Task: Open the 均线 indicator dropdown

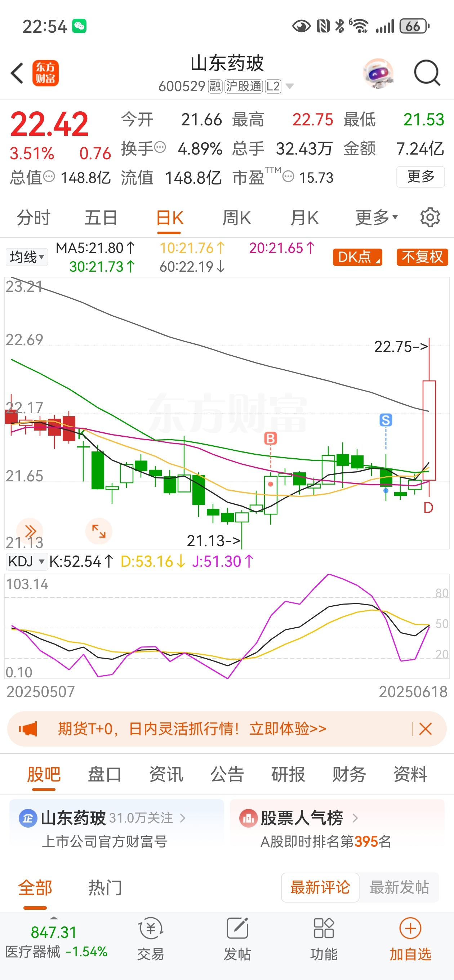Action: tap(27, 257)
